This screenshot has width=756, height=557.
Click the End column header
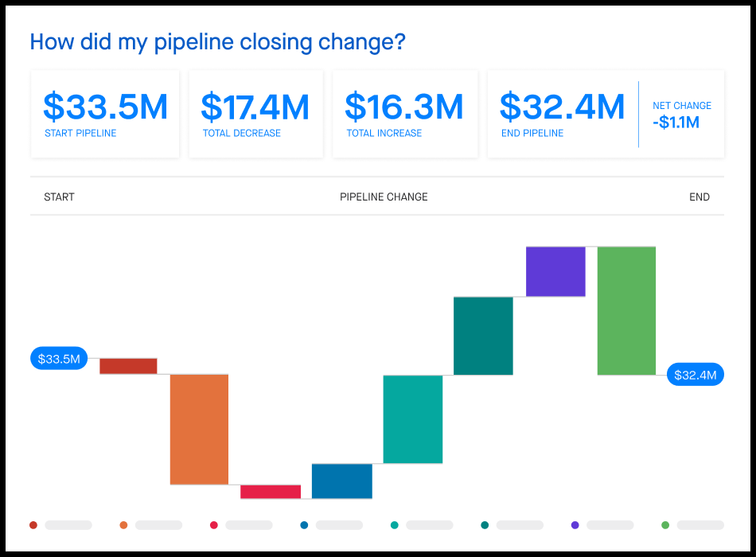(699, 197)
